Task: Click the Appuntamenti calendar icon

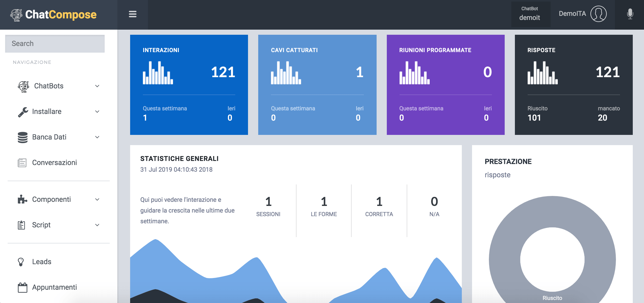Action: coord(22,287)
